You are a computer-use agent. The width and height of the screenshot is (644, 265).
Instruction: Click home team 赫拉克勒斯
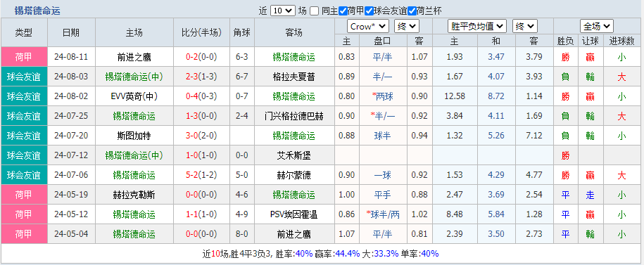tap(134, 195)
